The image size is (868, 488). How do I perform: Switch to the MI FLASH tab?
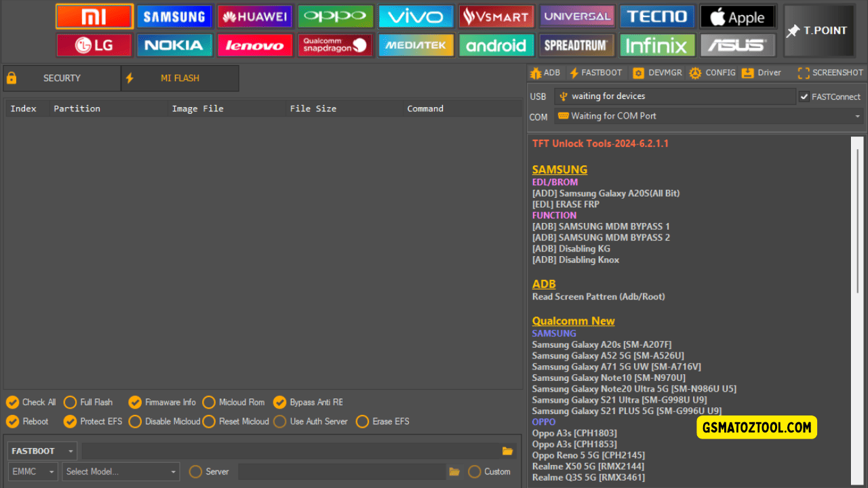click(x=180, y=78)
